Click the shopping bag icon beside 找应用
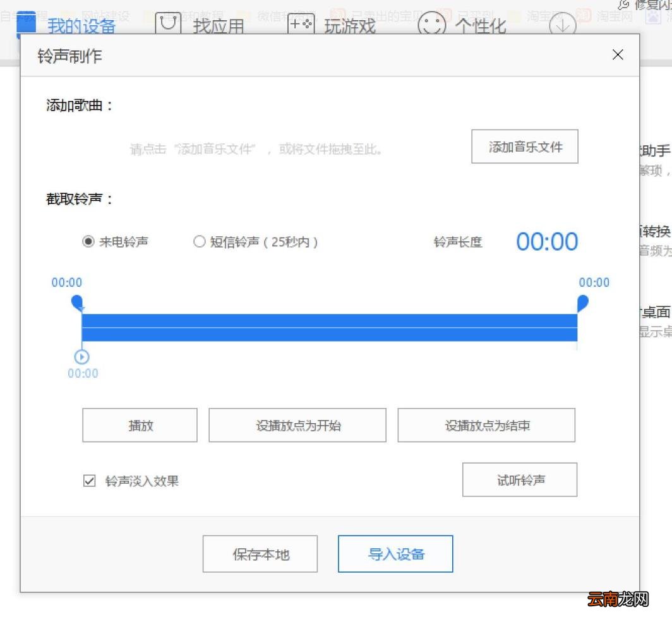 (x=167, y=23)
